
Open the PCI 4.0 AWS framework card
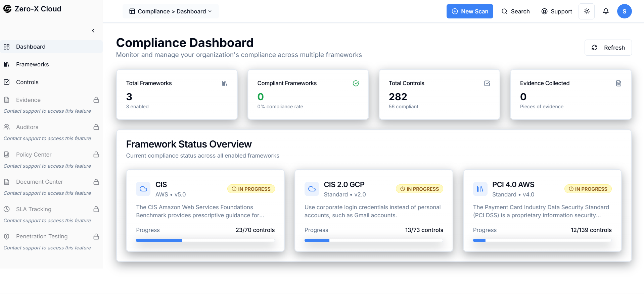click(542, 211)
